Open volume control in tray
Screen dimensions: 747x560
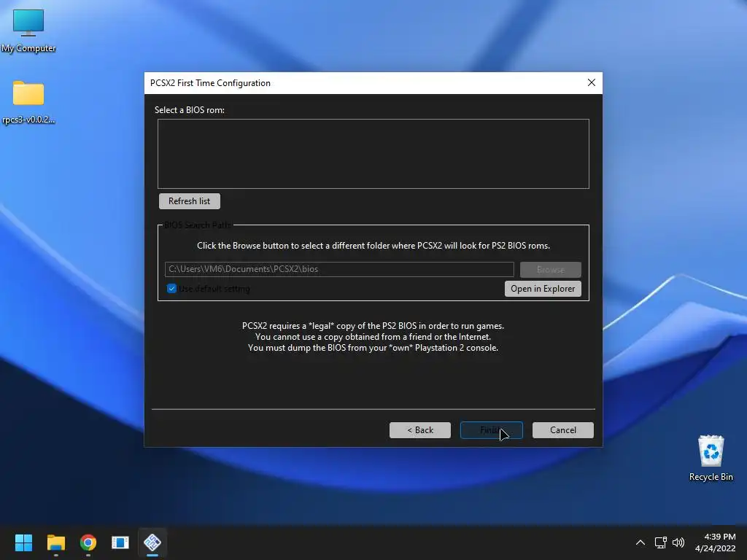tap(678, 542)
